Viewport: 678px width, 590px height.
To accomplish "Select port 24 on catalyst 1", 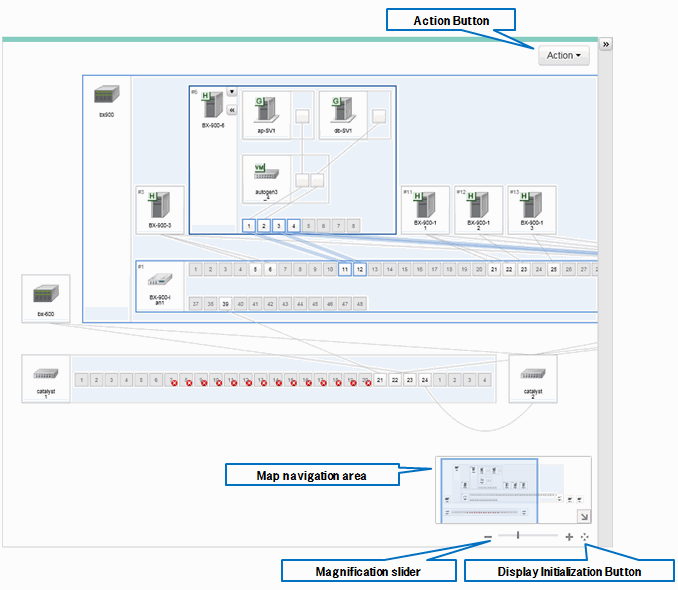I will 425,381.
